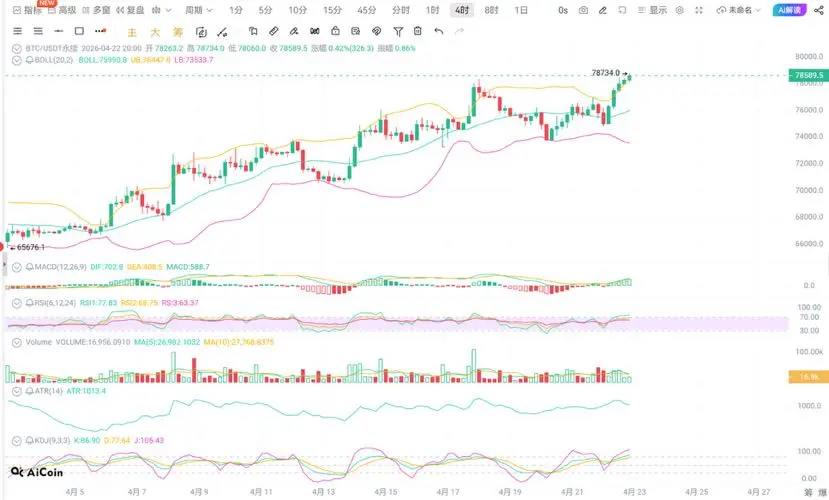
Task: Hide drawings with the eye-slash icon
Action: click(x=376, y=31)
